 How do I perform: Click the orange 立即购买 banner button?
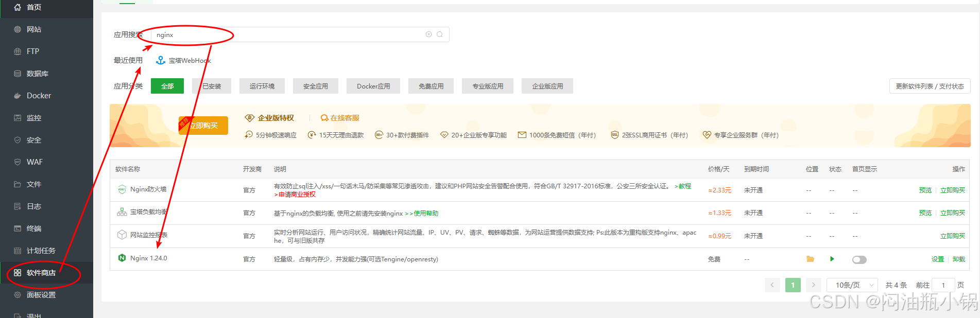coord(203,126)
